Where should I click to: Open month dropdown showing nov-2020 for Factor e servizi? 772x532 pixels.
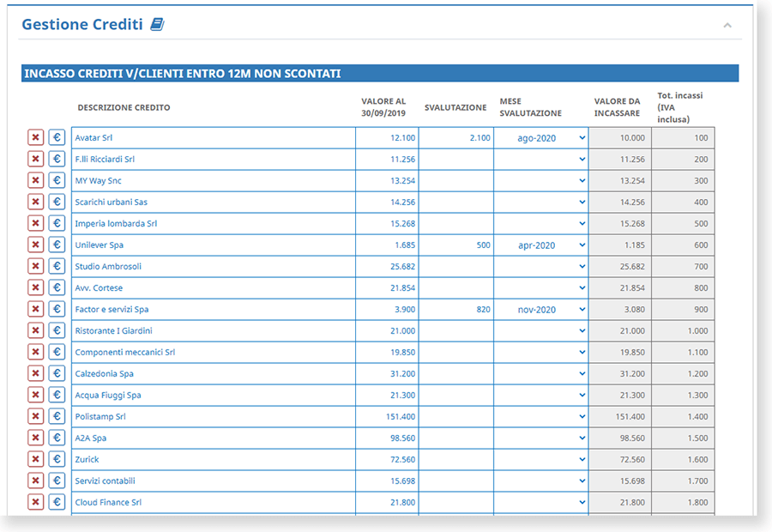click(541, 310)
